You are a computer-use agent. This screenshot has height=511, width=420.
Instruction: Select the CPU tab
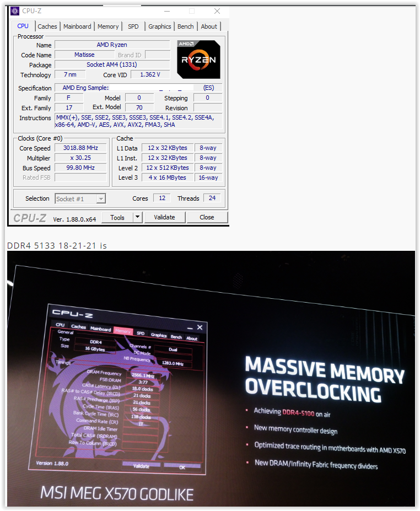(x=23, y=26)
